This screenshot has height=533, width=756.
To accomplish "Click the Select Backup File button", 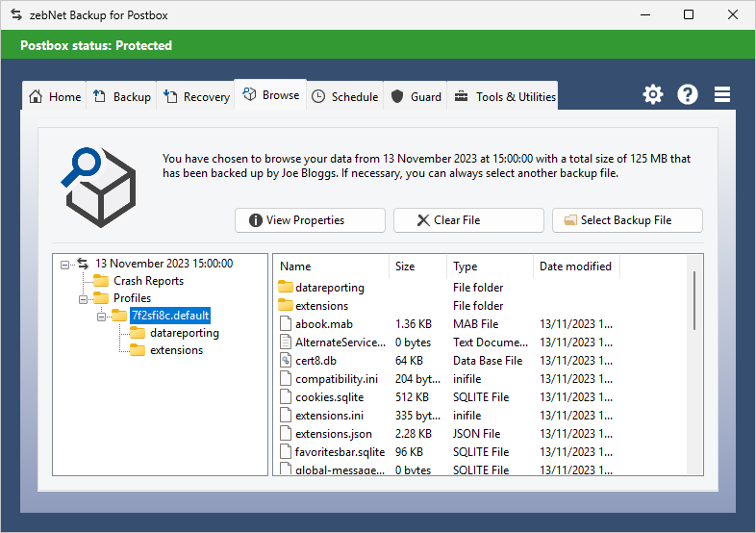I will (627, 220).
